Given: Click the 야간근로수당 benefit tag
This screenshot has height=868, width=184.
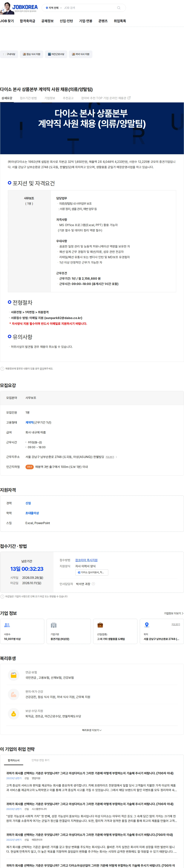Looking at the screenshot, I should point(56,54).
